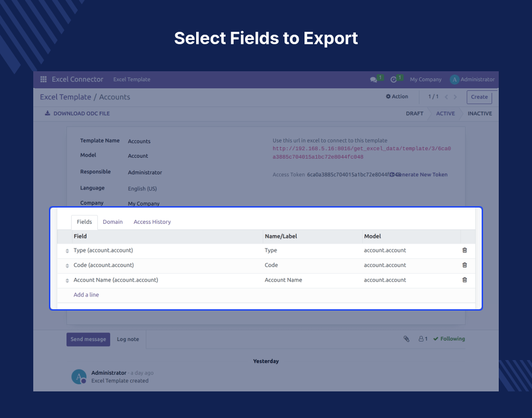Switch to the Fields tab
Viewport: 532px width, 418px height.
pos(84,222)
